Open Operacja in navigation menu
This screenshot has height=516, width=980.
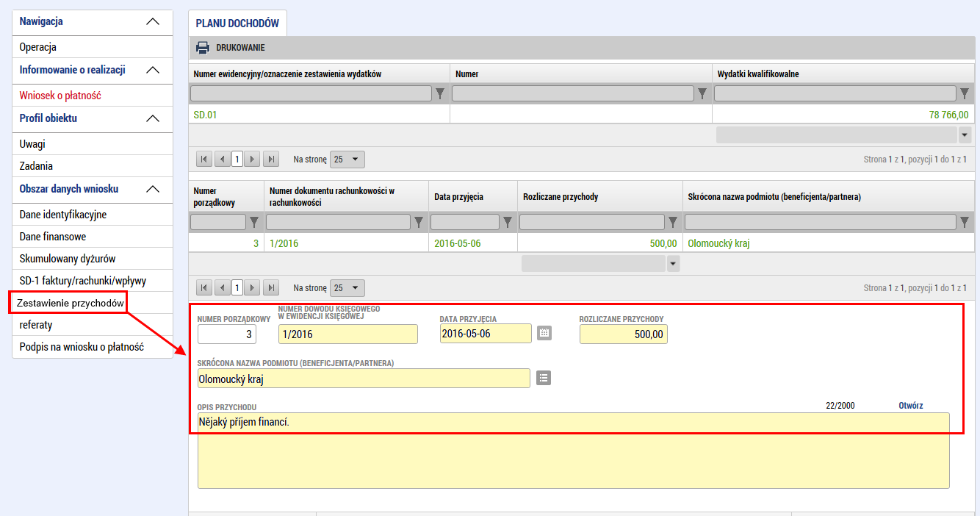point(93,47)
